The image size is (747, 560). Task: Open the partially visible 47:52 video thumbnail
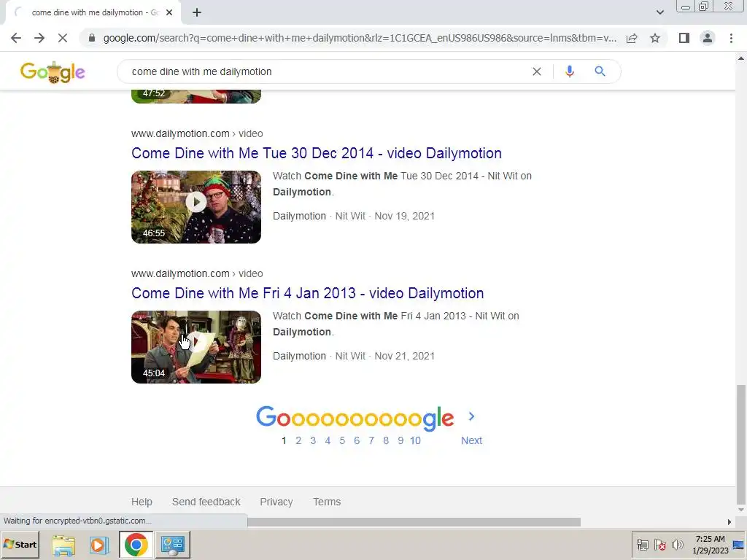click(x=196, y=96)
